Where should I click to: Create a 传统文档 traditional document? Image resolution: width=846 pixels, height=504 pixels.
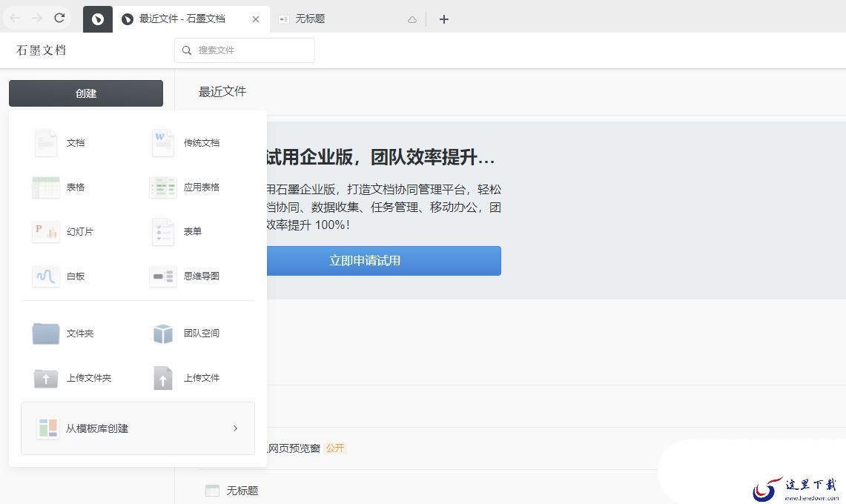point(185,143)
